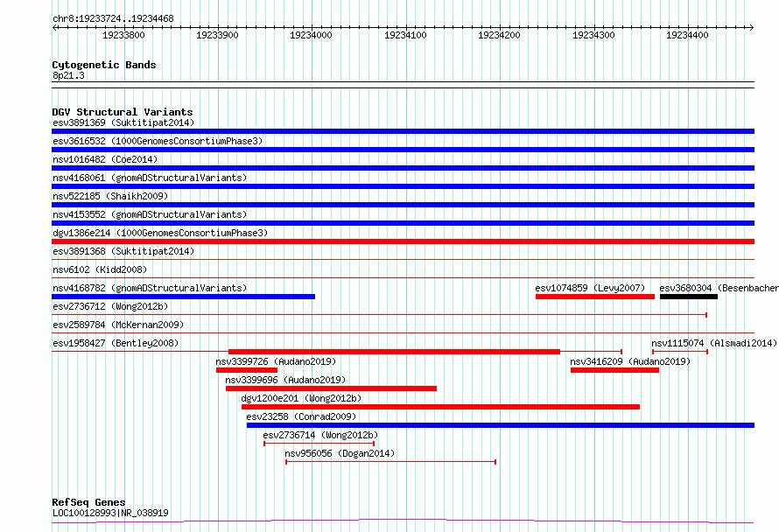Select the esv2736712 (Wong2012b) label
This screenshot has width=779, height=532.
coord(110,306)
